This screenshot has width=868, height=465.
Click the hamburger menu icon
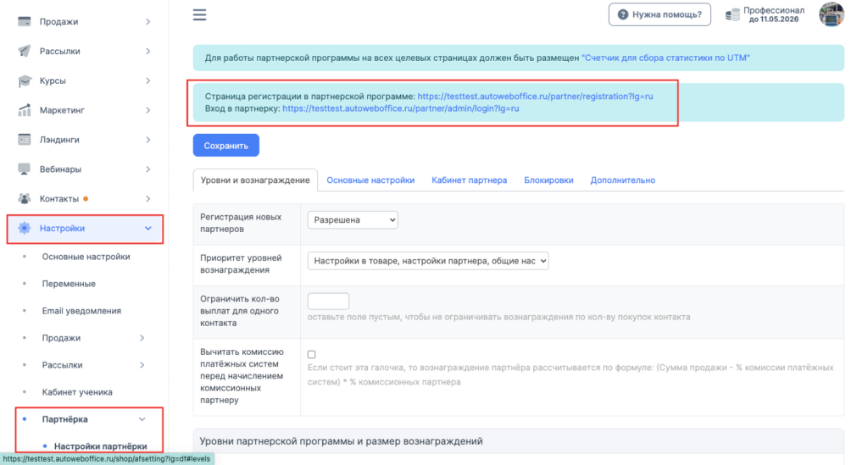pyautogui.click(x=199, y=14)
